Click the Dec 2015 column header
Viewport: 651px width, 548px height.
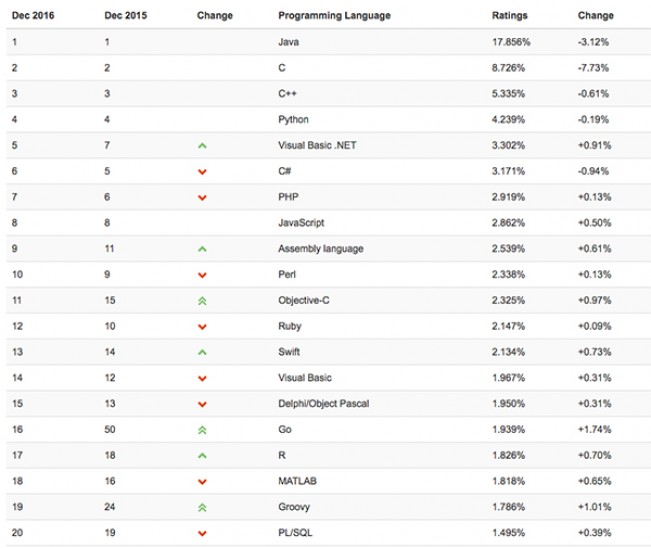[x=125, y=16]
